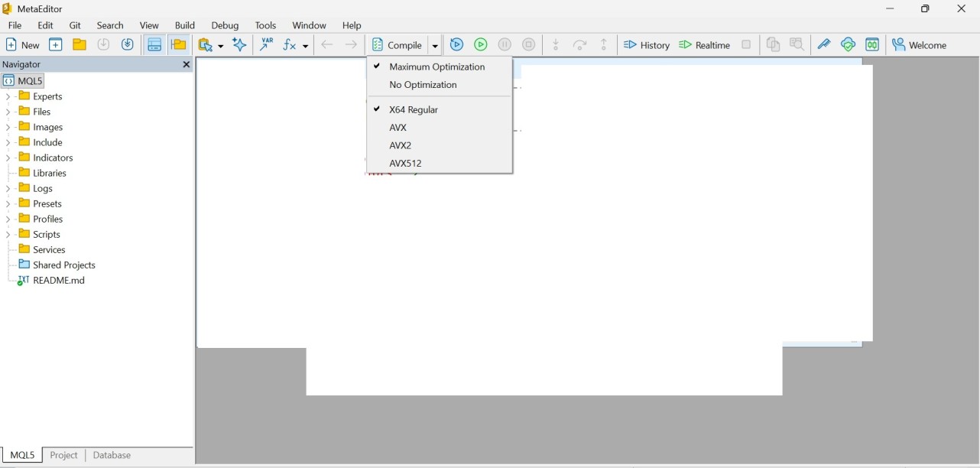Switch to the Database tab

tap(112, 456)
